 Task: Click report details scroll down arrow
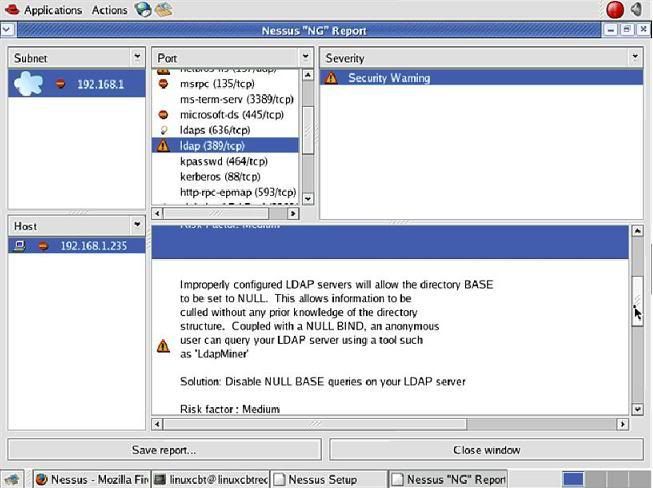638,409
